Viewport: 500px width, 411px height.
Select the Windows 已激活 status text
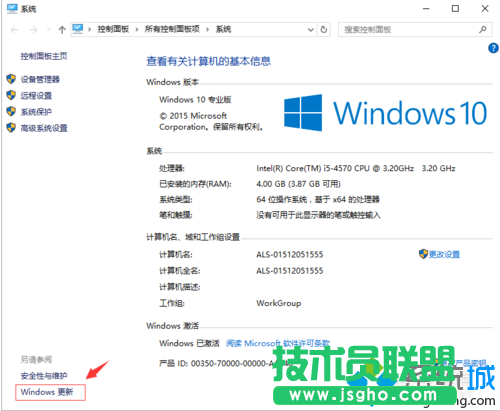coord(189,343)
